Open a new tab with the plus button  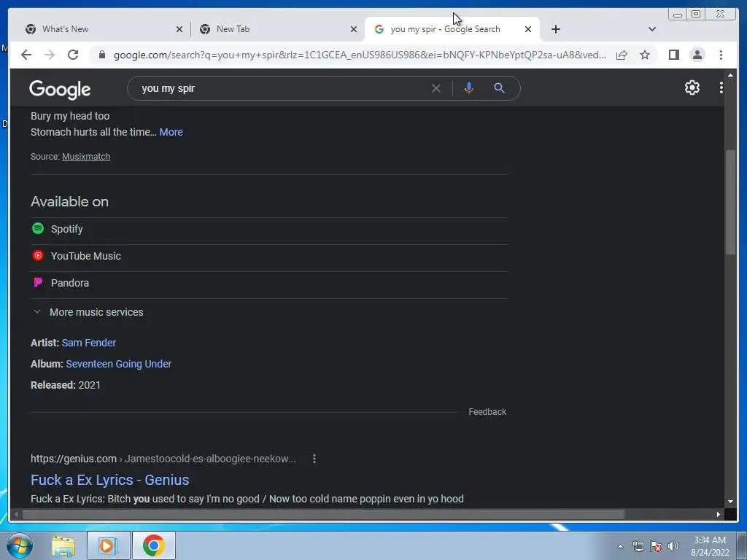click(555, 29)
